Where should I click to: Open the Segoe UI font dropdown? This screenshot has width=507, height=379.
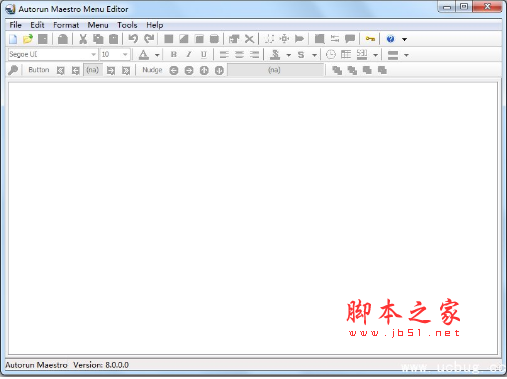(93, 54)
